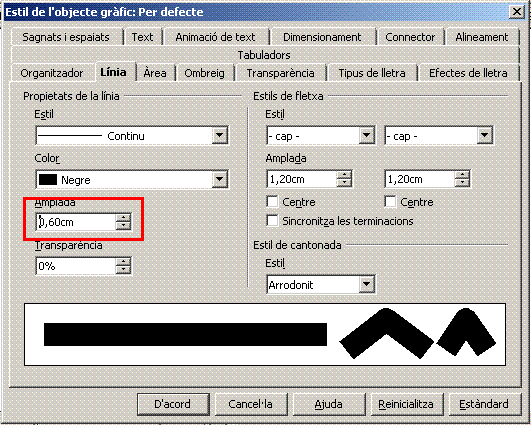531x425 pixels.
Task: Switch to the Organitzador tab
Action: tap(52, 73)
